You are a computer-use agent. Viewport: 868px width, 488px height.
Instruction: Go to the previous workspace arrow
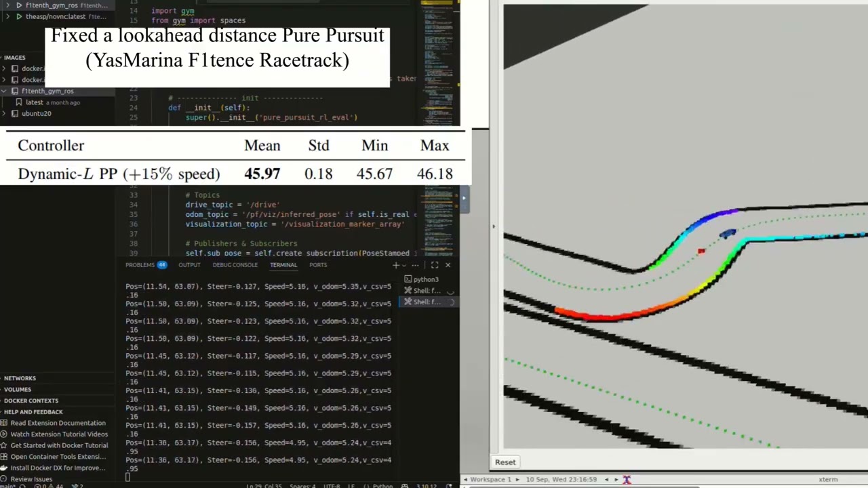tap(466, 479)
